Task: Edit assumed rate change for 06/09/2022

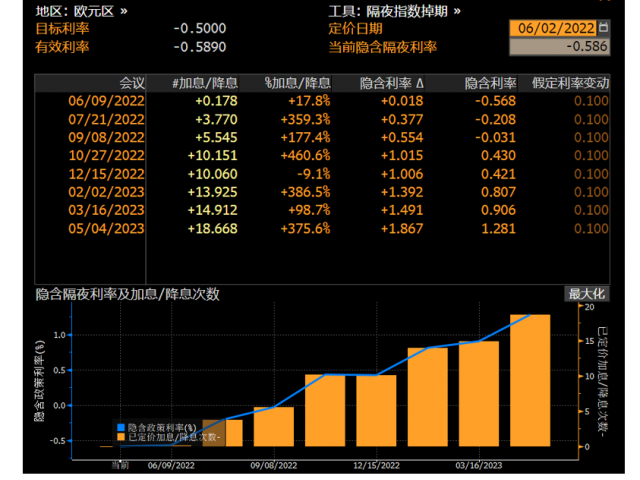Action: (590, 100)
